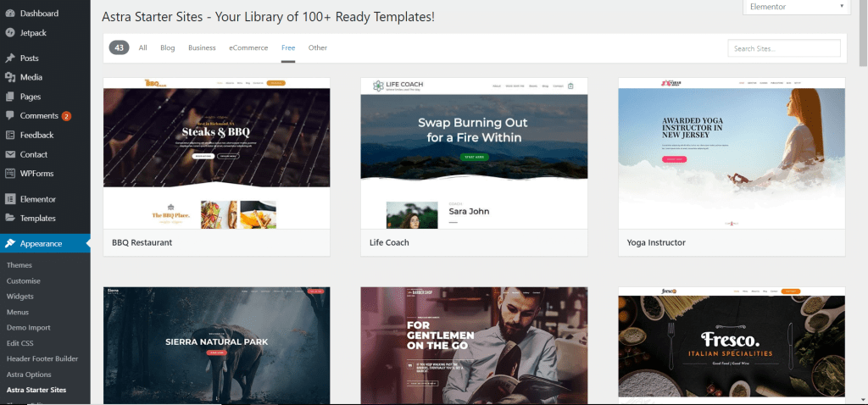Click the WPForms icon in sidebar
Viewport: 868px width, 405px height.
pyautogui.click(x=10, y=174)
